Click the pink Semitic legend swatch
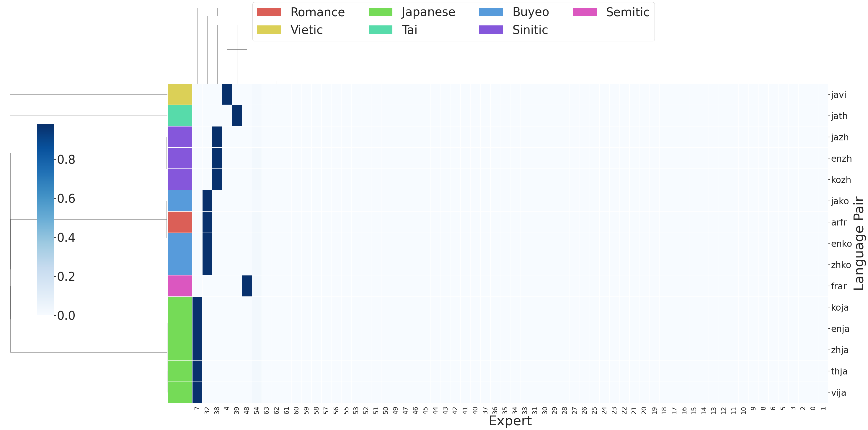868x430 pixels. pos(585,12)
